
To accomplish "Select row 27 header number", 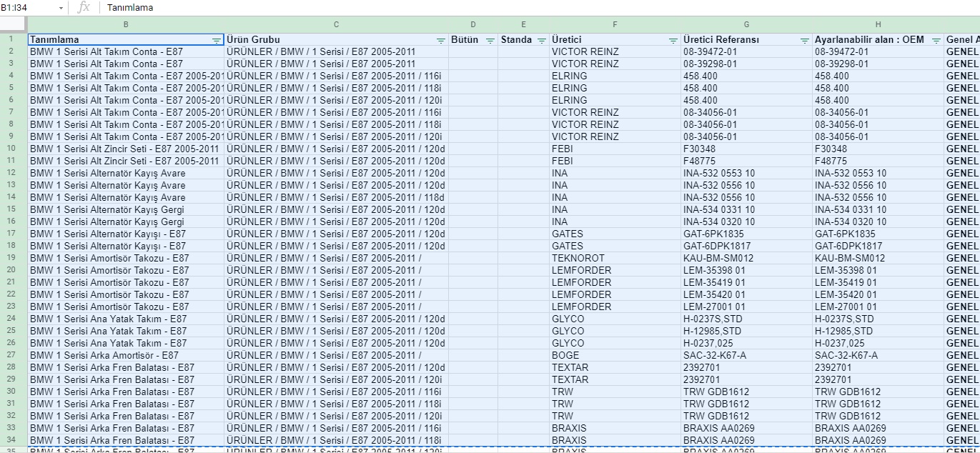I will pos(13,355).
